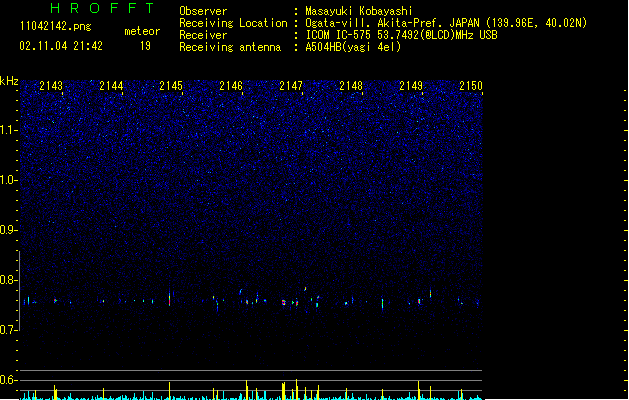Click the HROFFT title text
Image resolution: width=629 pixels, height=400 pixels.
pyautogui.click(x=103, y=8)
